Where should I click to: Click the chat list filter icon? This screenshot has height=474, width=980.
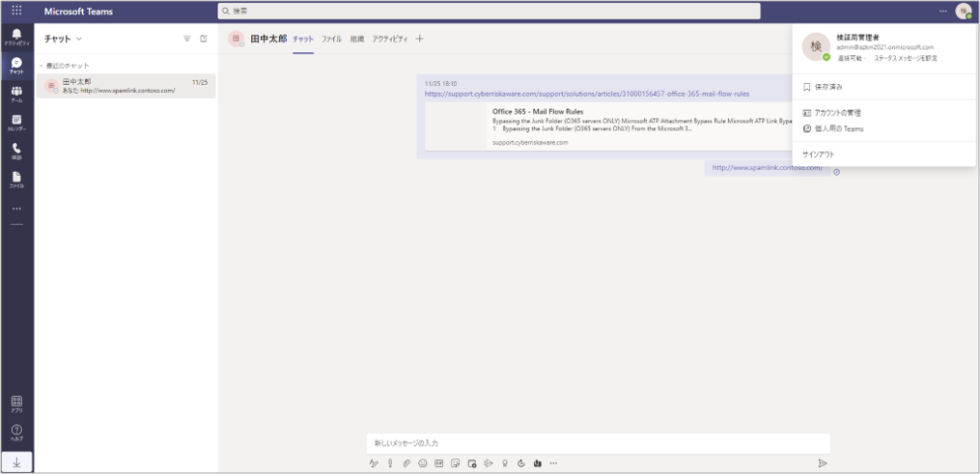187,39
